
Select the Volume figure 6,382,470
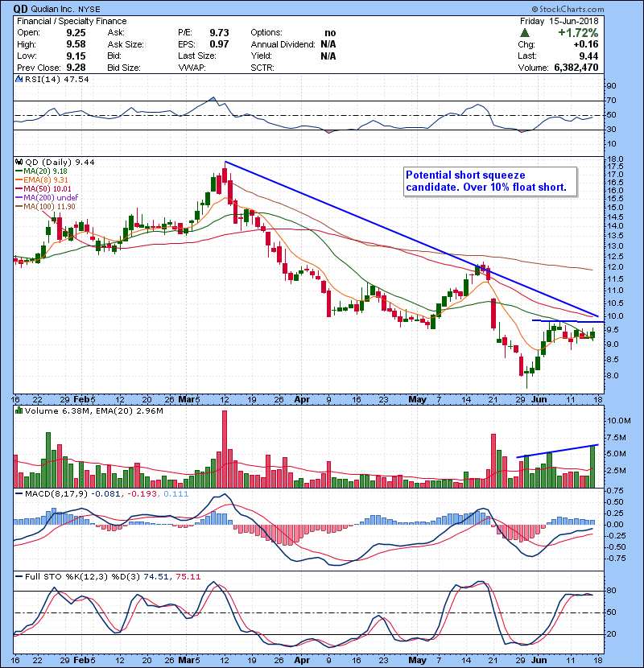tap(576, 68)
